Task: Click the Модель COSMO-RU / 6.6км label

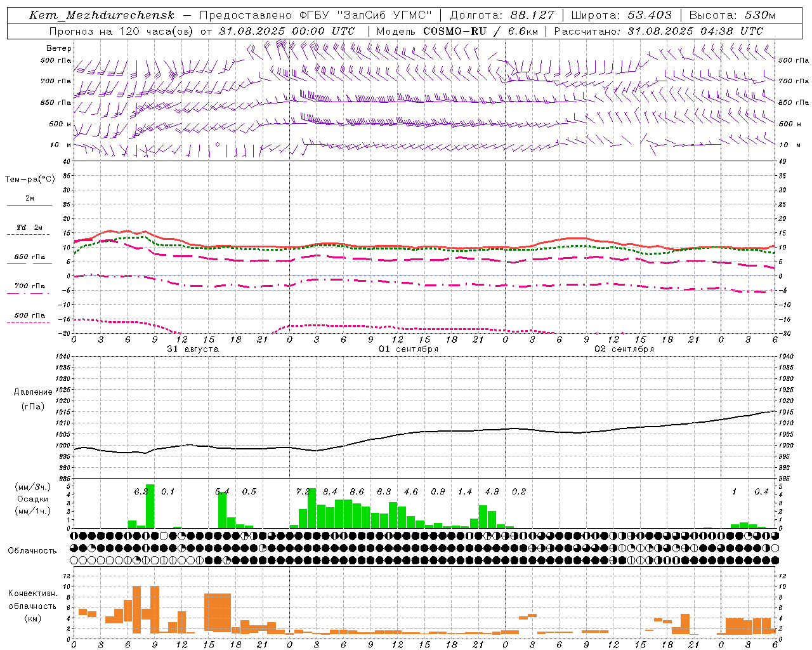Action: (x=457, y=31)
